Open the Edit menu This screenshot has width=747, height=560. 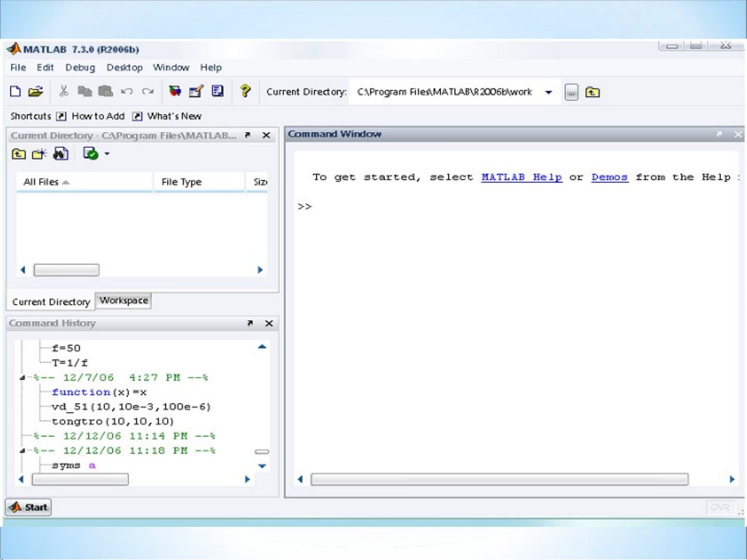(x=45, y=67)
